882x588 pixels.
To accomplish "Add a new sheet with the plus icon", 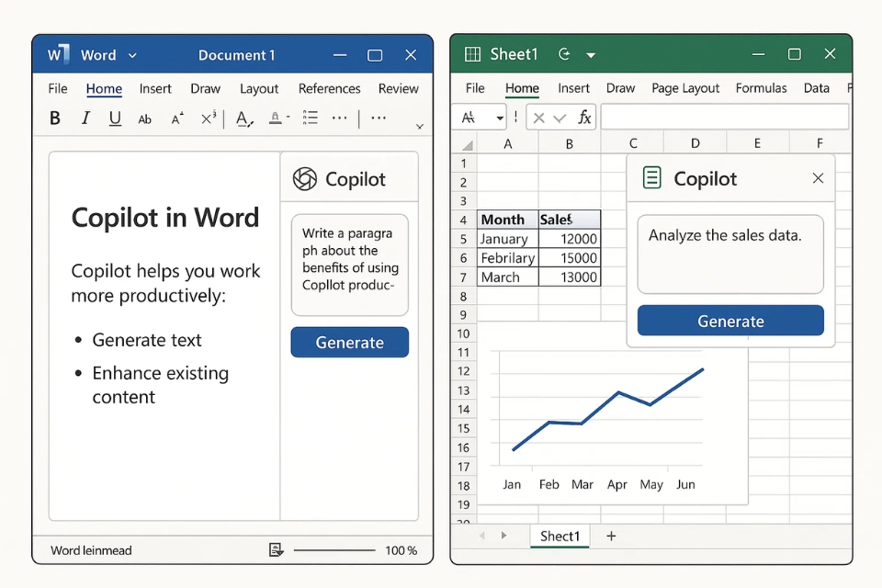I will point(612,537).
